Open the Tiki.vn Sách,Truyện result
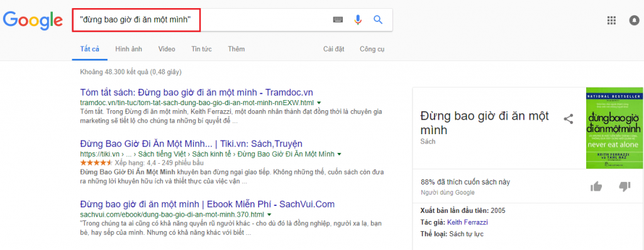The width and height of the screenshot is (644, 250). [x=191, y=144]
